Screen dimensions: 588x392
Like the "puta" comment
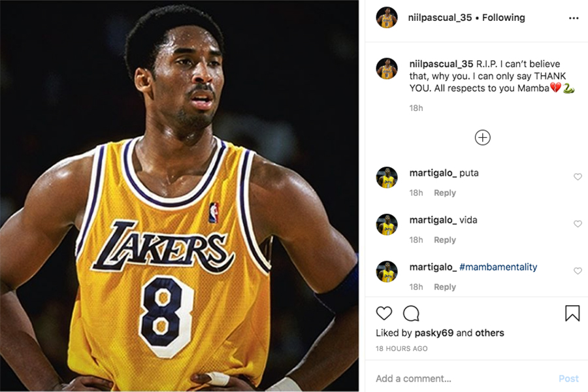click(x=578, y=177)
